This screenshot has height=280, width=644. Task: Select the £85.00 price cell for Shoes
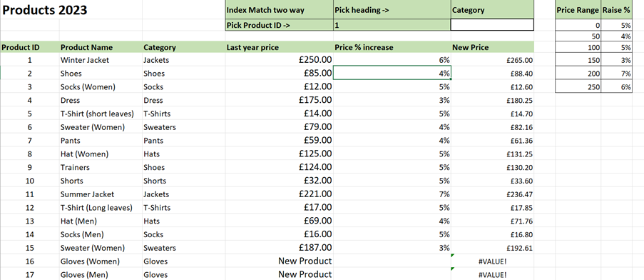[x=280, y=73]
